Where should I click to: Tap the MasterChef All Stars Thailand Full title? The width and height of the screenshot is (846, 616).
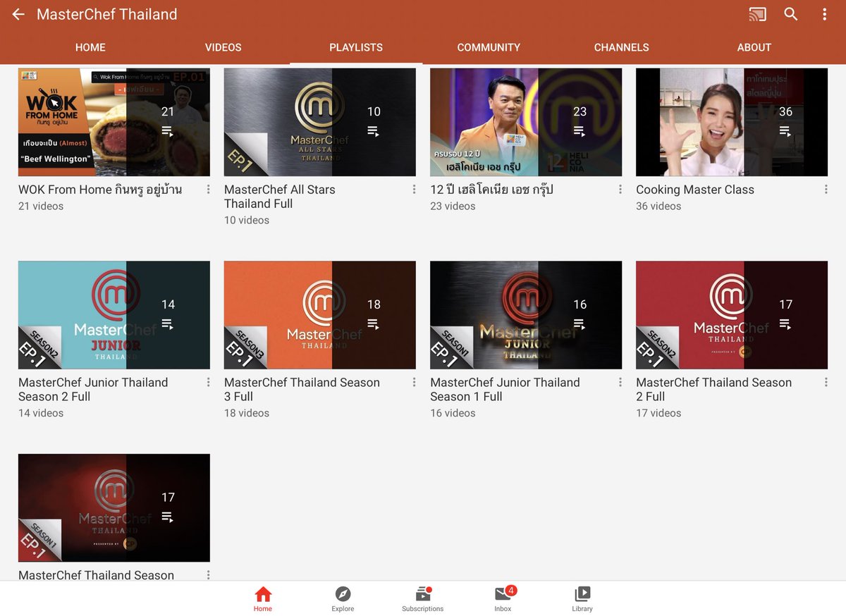280,197
